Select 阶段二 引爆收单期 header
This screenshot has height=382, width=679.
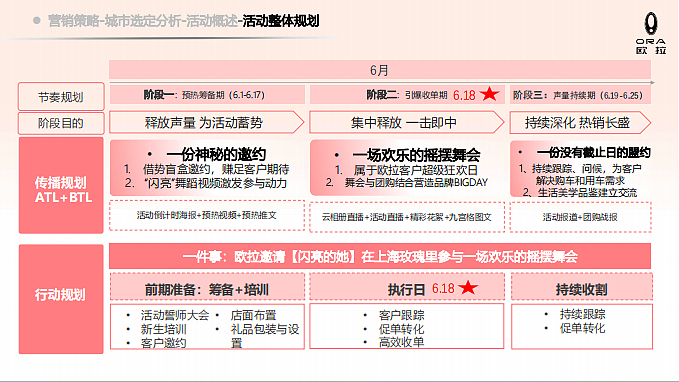click(407, 94)
